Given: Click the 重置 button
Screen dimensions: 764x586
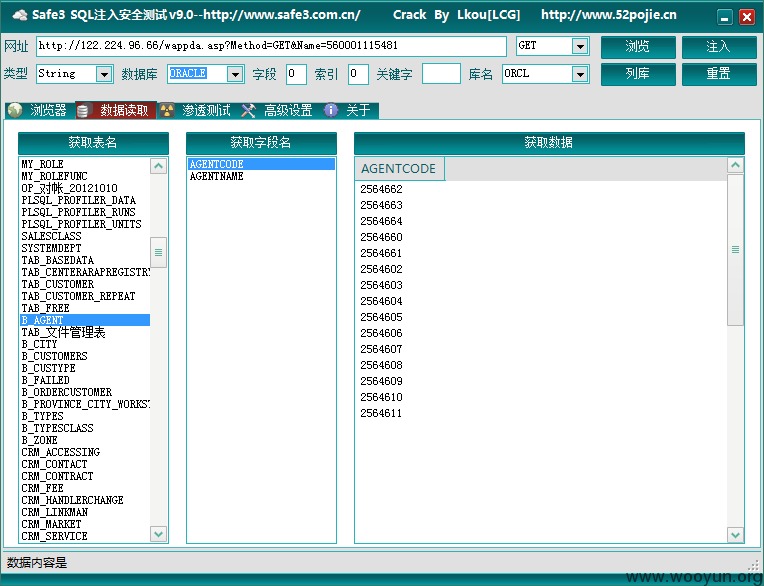Looking at the screenshot, I should coord(719,74).
